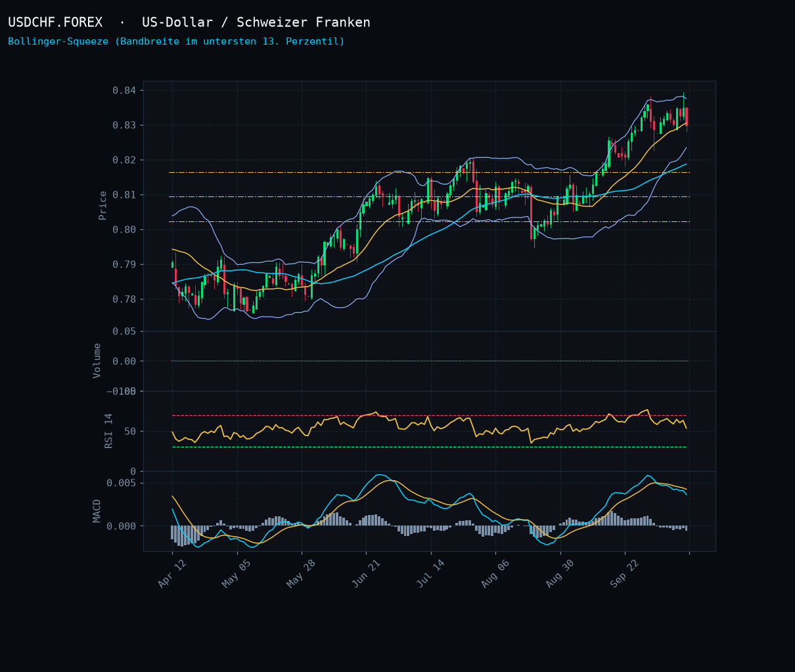The width and height of the screenshot is (795, 672).
Task: Click the May 28 date label
Action: point(302,574)
